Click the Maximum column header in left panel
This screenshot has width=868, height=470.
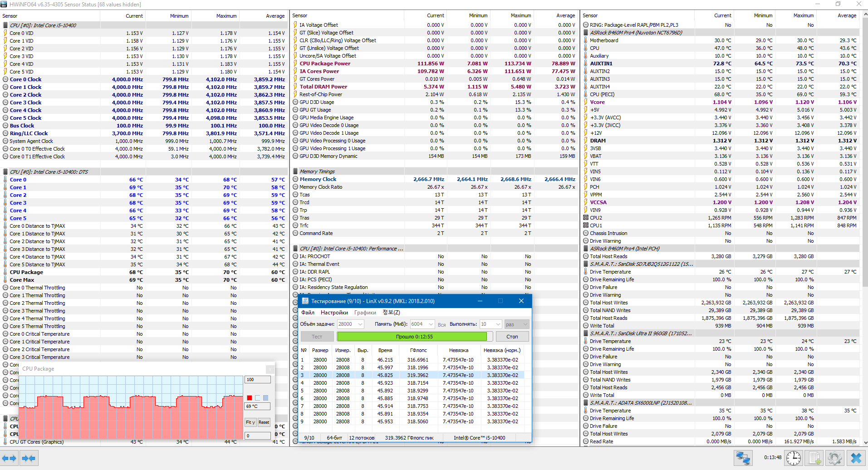pos(226,16)
